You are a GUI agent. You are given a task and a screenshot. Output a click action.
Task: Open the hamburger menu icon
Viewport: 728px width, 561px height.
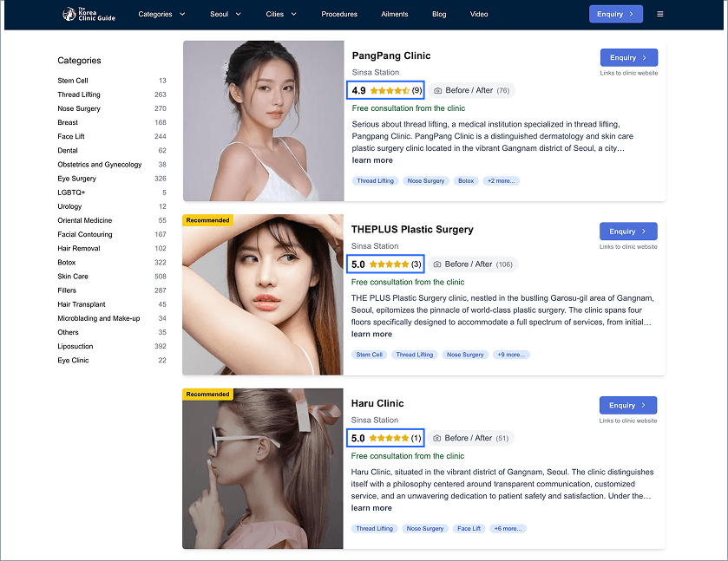pos(660,14)
